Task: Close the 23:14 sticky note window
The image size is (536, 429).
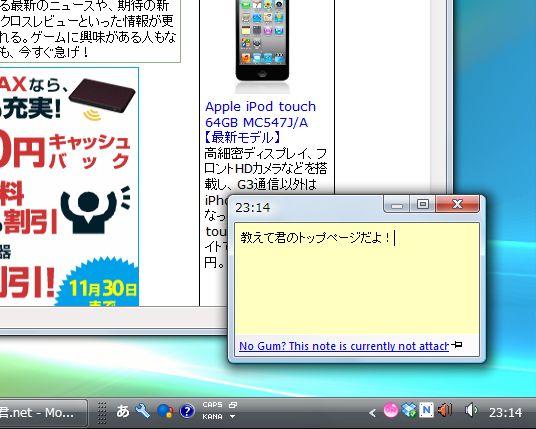Action: click(x=457, y=204)
